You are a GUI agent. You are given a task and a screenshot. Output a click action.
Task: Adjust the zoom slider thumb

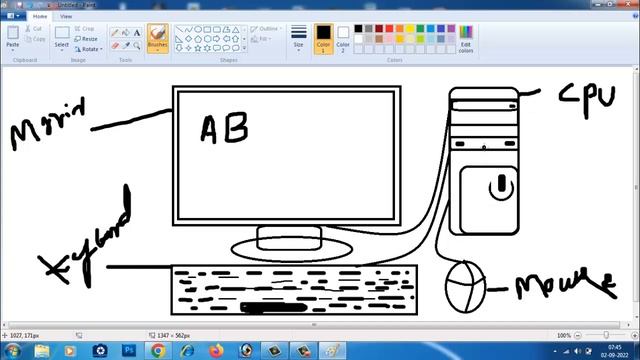tap(606, 335)
